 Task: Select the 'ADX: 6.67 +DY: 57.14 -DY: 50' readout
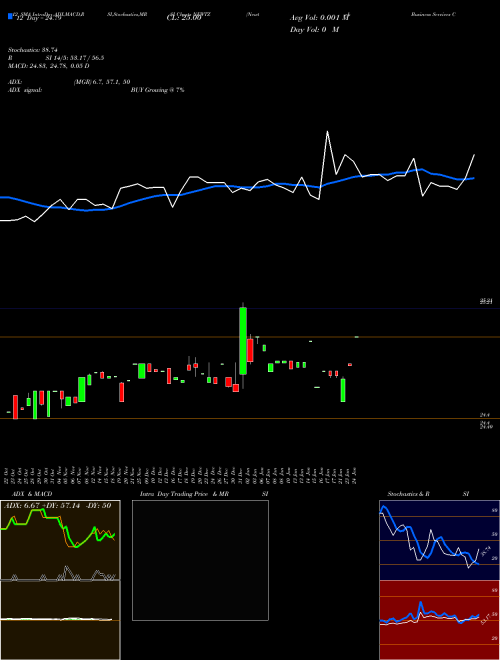pyautogui.click(x=58, y=506)
